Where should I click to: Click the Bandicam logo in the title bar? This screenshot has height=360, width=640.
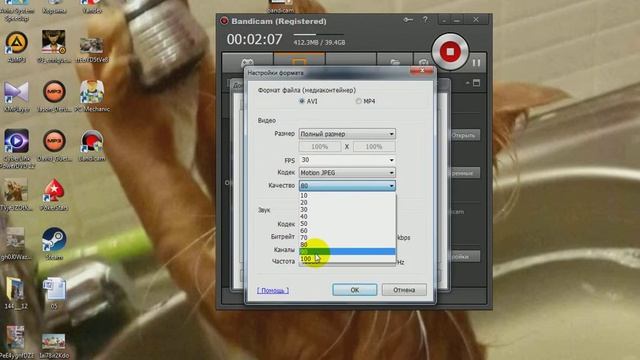pyautogui.click(x=224, y=21)
